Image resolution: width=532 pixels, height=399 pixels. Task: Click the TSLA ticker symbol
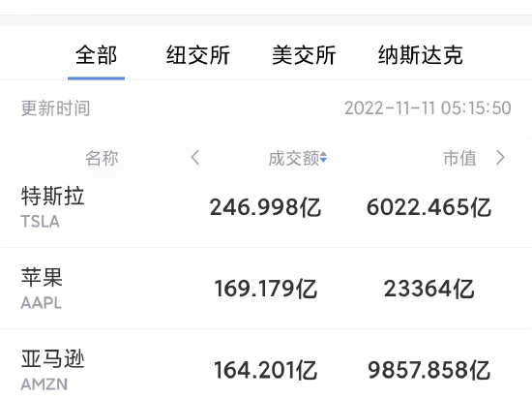click(x=41, y=222)
